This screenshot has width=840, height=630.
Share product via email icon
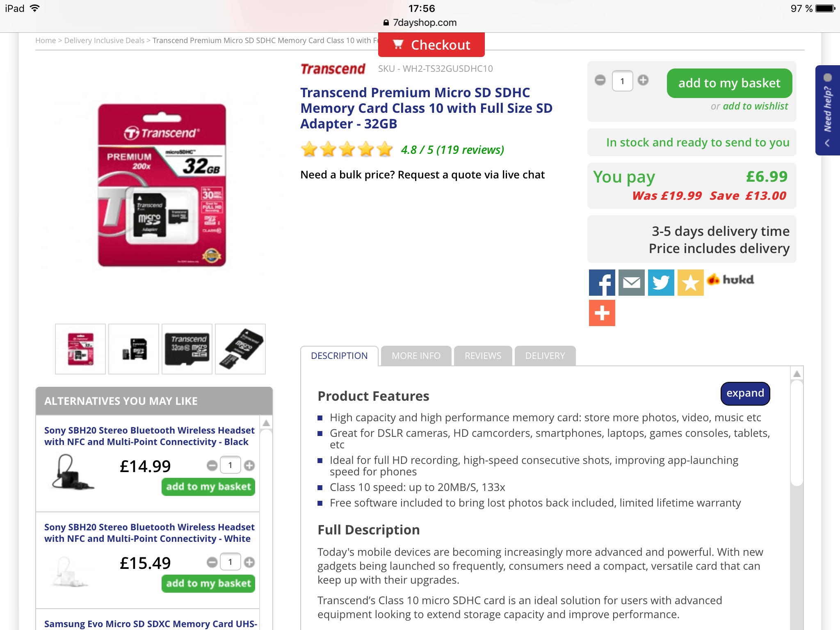[631, 283]
